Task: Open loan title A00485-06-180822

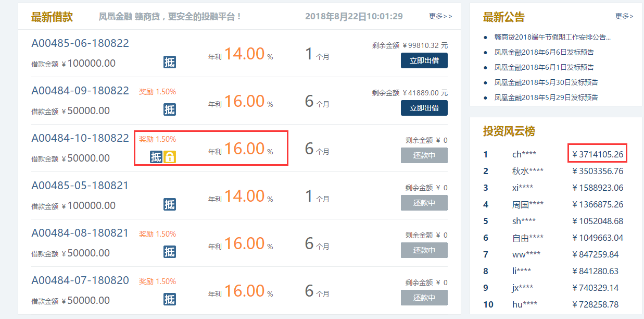Action: click(x=80, y=43)
